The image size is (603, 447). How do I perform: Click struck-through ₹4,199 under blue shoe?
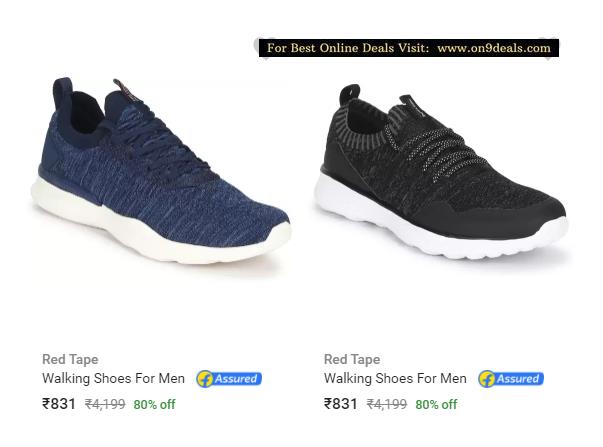[x=105, y=404]
